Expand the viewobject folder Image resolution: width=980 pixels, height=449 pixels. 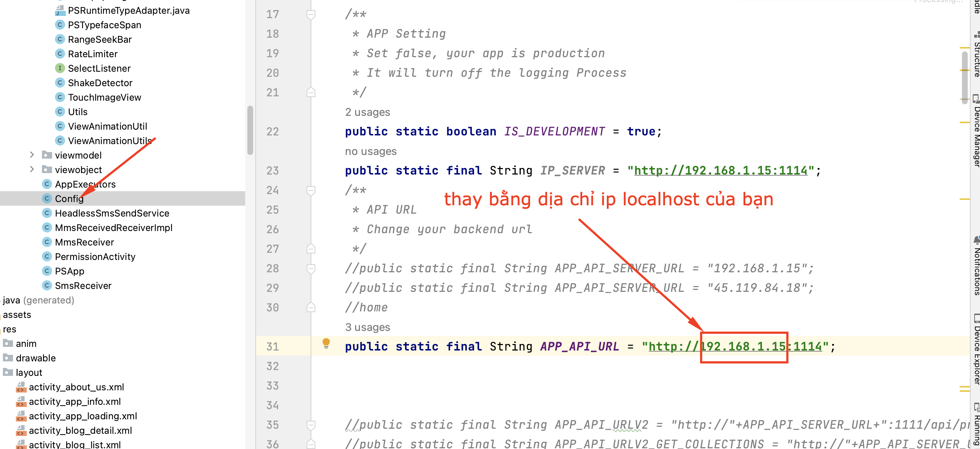coord(32,169)
